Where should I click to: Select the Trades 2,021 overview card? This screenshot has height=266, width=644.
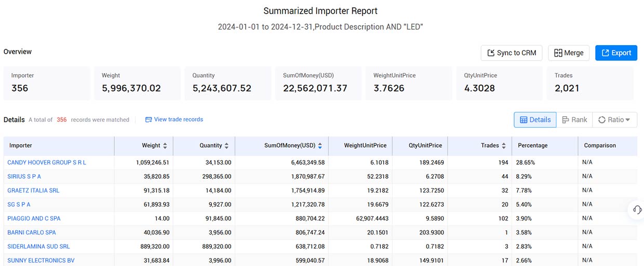590,83
